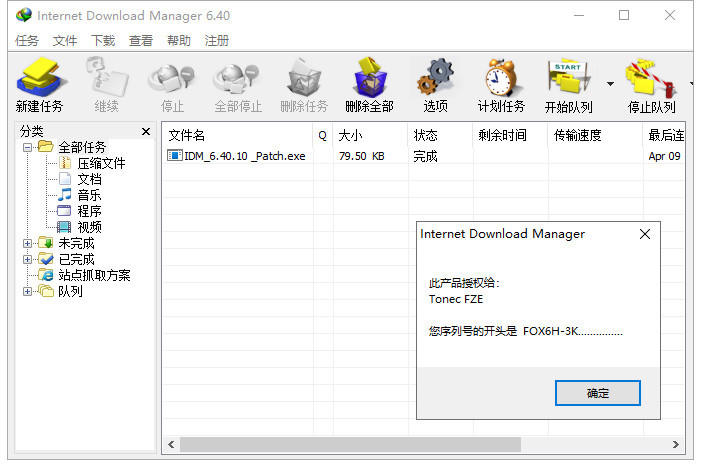This screenshot has height=467, width=701.
Task: Close the 分类 category panel
Action: pyautogui.click(x=146, y=131)
